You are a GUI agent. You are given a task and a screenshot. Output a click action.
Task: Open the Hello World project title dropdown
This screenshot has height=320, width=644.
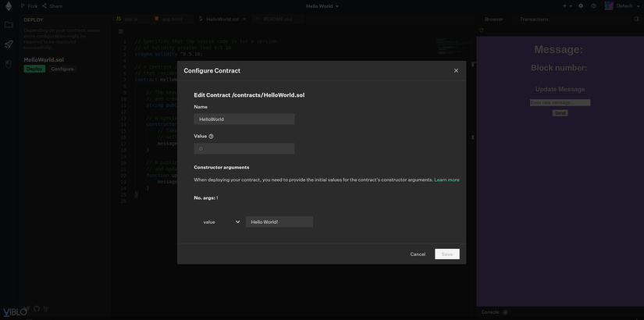point(322,6)
